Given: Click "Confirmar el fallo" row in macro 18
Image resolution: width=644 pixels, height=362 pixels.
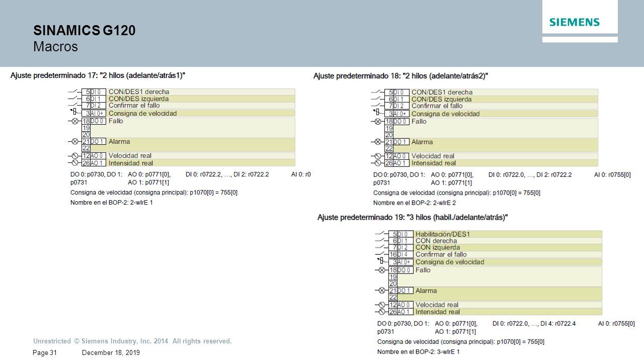Looking at the screenshot, I should point(491,106).
